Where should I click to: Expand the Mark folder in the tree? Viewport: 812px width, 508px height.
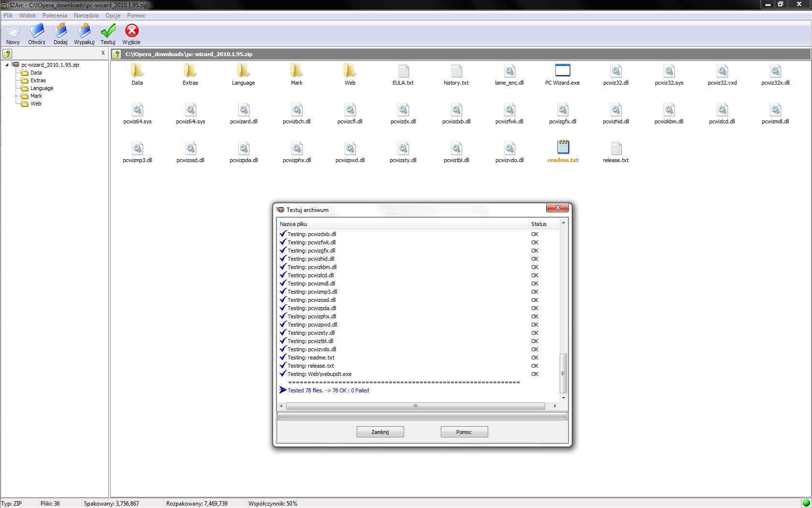[x=16, y=96]
